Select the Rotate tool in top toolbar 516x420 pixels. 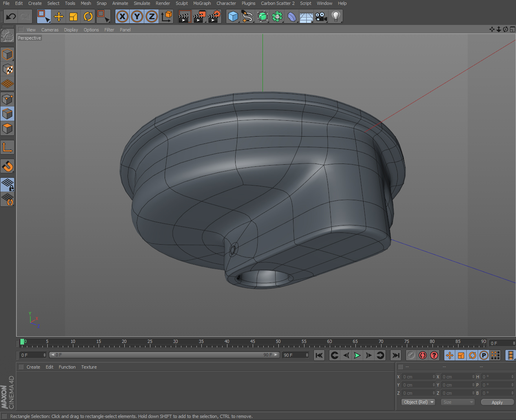tap(88, 17)
